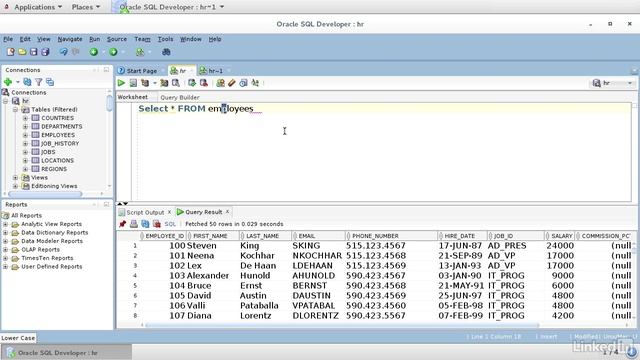Pin the Query Result with red pin icon
640x360 pixels.
click(x=122, y=224)
